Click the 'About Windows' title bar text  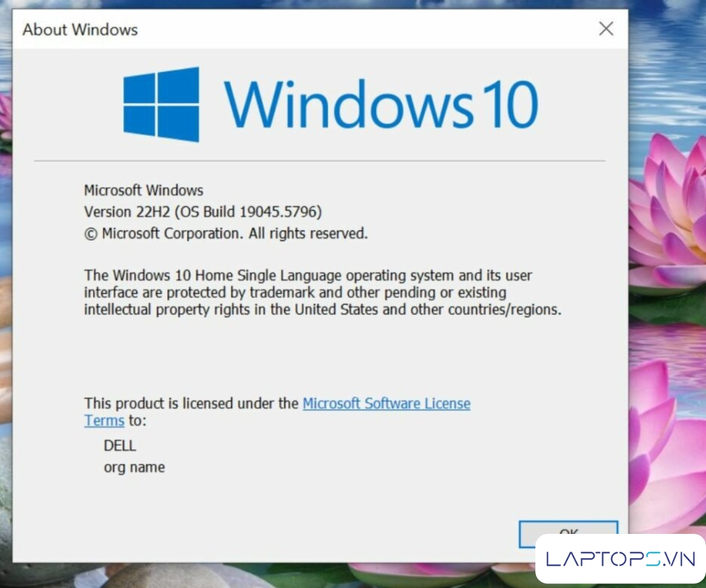click(80, 29)
